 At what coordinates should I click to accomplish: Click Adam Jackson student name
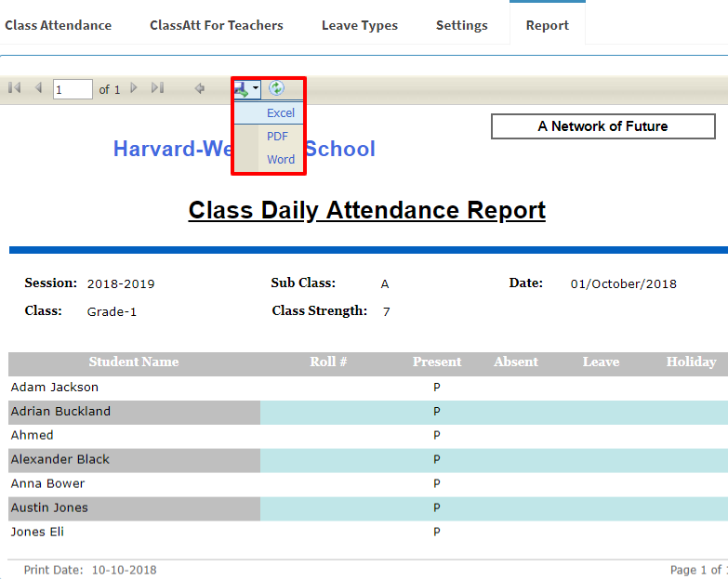click(x=54, y=387)
